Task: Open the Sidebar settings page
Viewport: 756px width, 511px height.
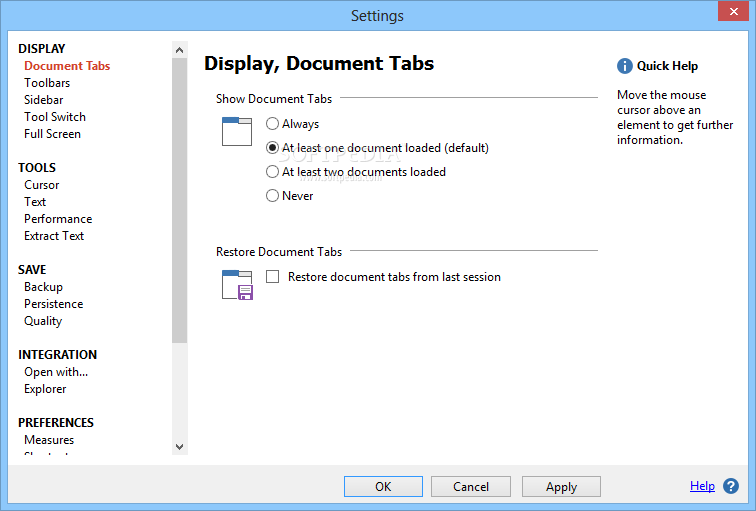Action: click(x=43, y=100)
